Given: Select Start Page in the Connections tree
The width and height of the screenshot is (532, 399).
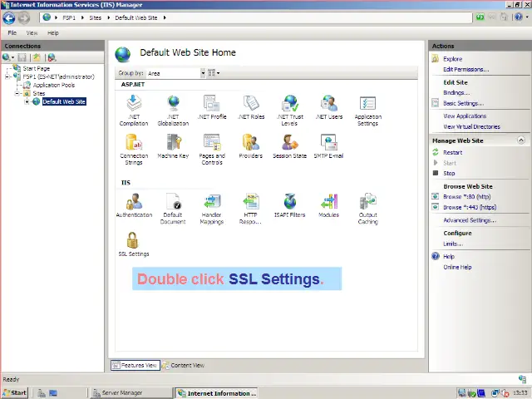Looking at the screenshot, I should click(x=37, y=68).
